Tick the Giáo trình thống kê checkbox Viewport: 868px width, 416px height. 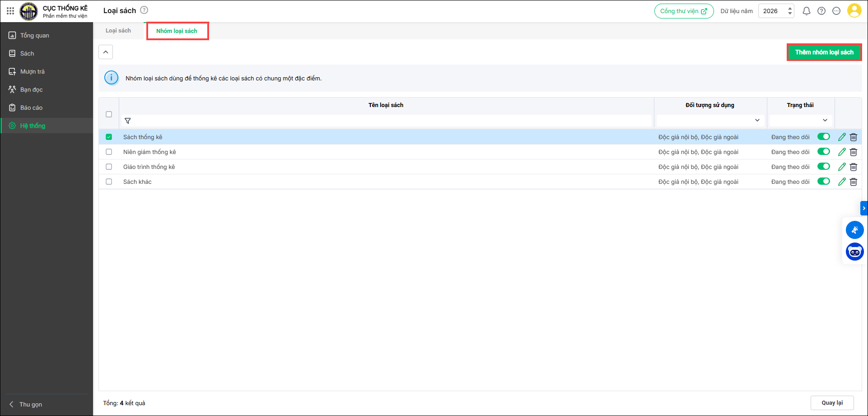(x=109, y=167)
